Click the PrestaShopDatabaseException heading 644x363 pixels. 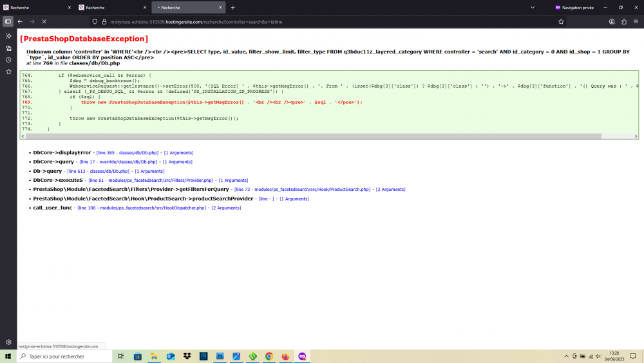(84, 39)
